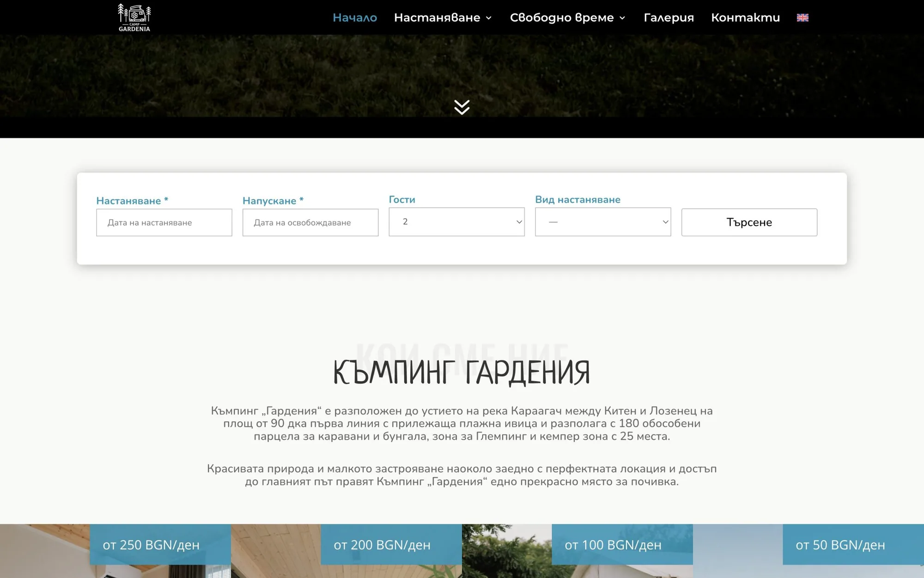Click the Настаняване * field label
The height and width of the screenshot is (578, 924).
pos(132,201)
